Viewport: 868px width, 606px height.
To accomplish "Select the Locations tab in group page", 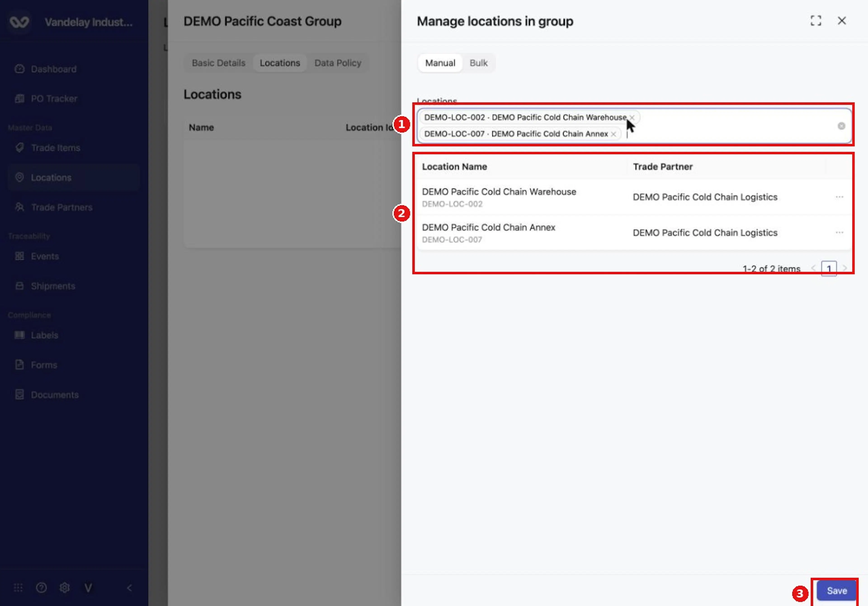I will point(280,63).
